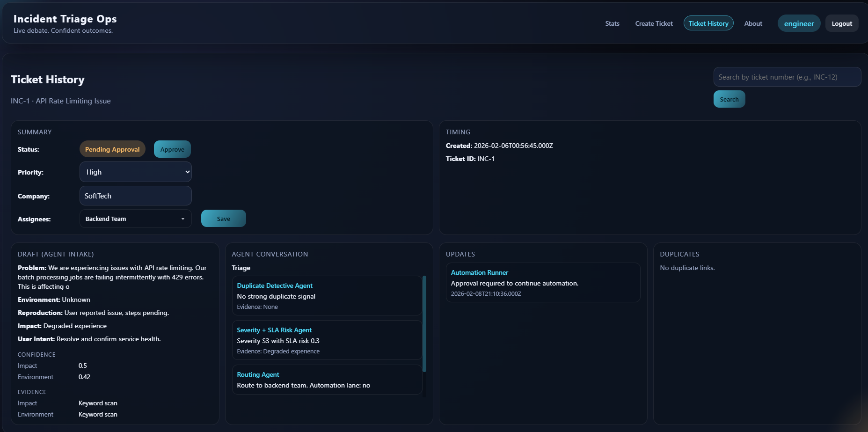This screenshot has width=868, height=432.
Task: Click the Created timestamp in Timing
Action: (x=499, y=146)
